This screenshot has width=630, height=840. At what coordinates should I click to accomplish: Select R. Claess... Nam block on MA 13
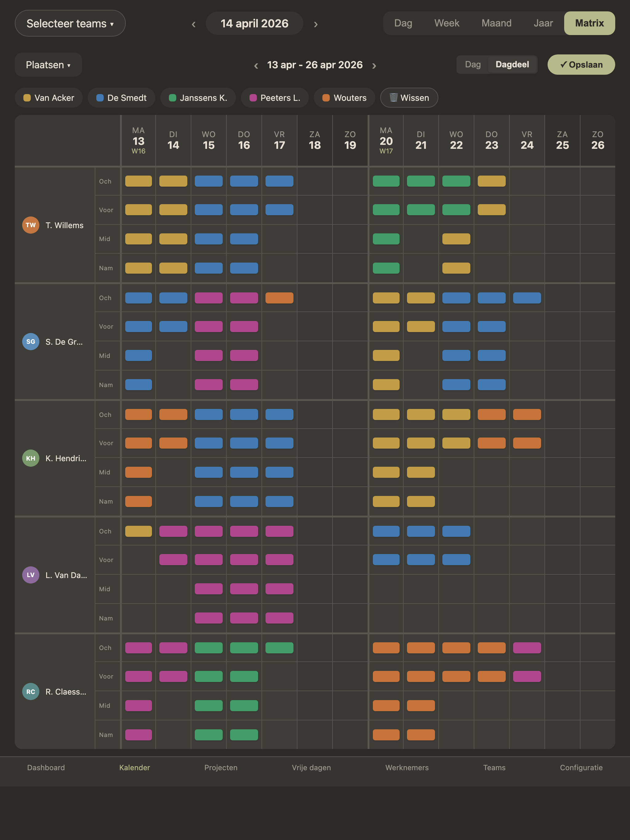pos(138,735)
